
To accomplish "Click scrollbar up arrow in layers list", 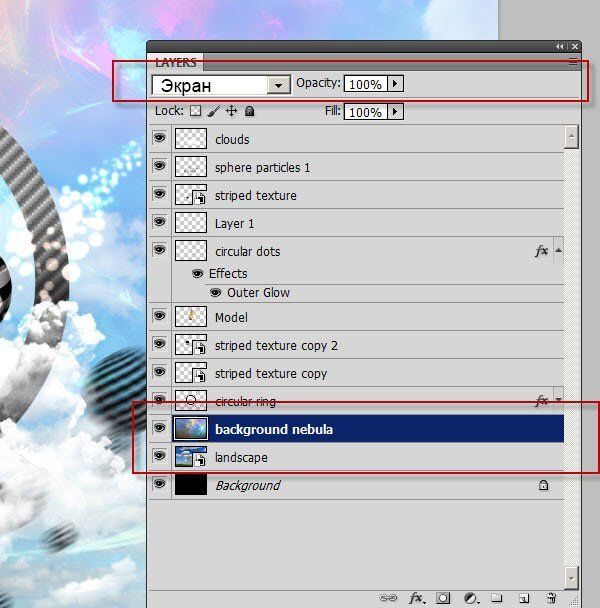I will [571, 136].
